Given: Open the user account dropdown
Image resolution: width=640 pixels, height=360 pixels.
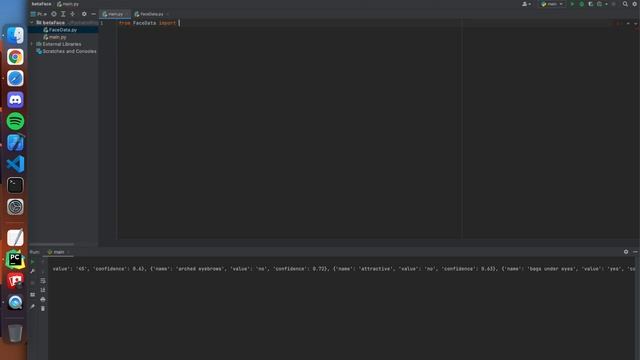Looking at the screenshot, I should 527,4.
